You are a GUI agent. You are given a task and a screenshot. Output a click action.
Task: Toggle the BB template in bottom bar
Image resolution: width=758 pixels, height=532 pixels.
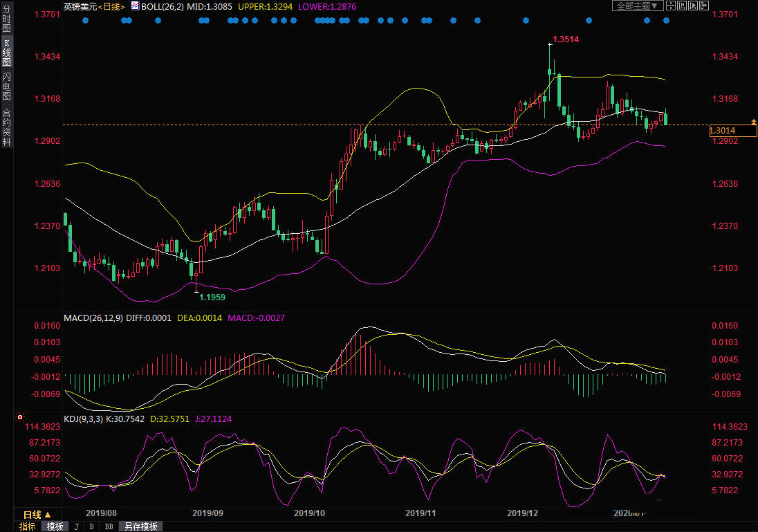tap(109, 526)
